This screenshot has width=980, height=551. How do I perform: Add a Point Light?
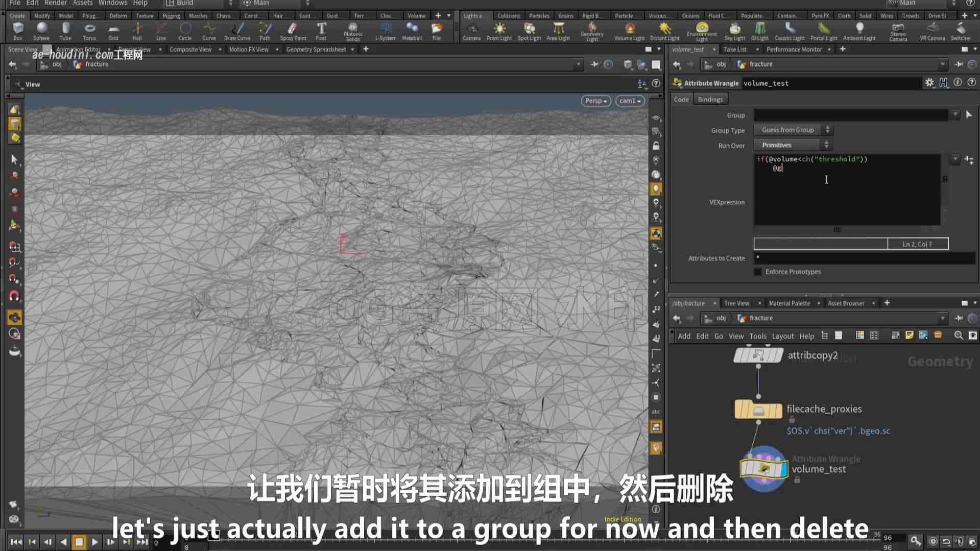[x=499, y=31]
